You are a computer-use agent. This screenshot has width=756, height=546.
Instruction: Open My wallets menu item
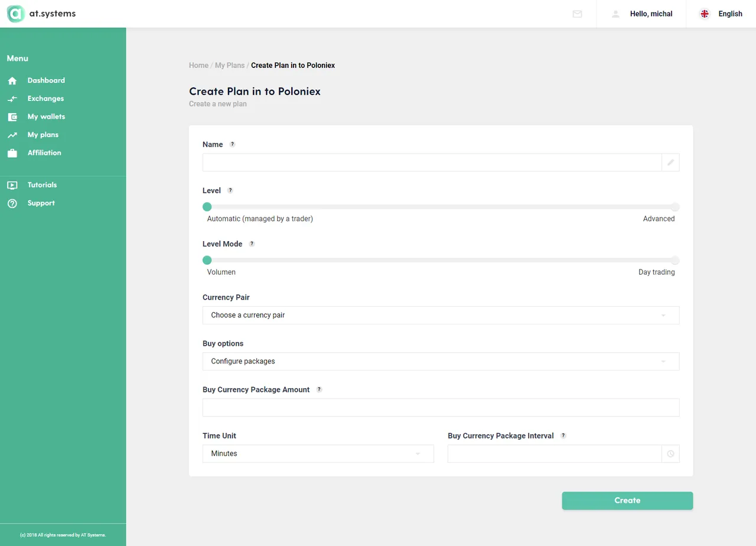46,117
